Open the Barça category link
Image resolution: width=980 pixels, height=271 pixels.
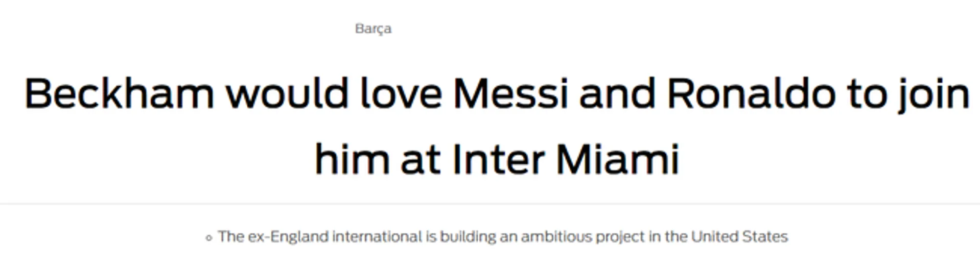(x=373, y=29)
